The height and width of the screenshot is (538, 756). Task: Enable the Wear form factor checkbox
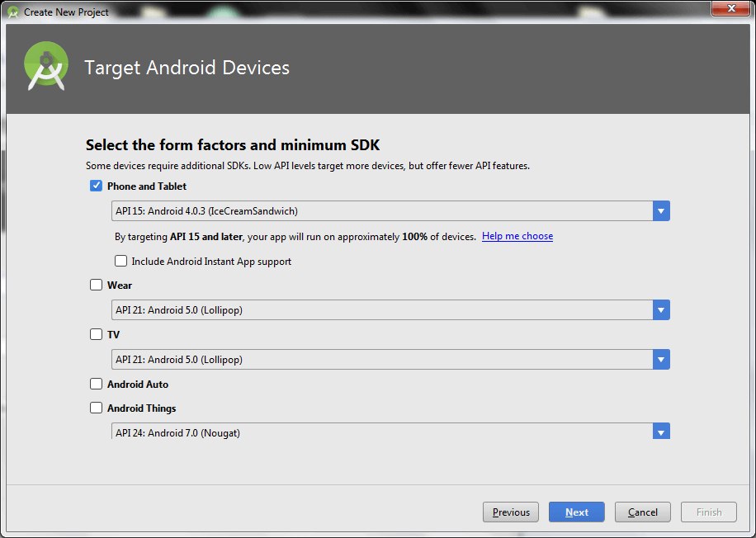(x=96, y=286)
